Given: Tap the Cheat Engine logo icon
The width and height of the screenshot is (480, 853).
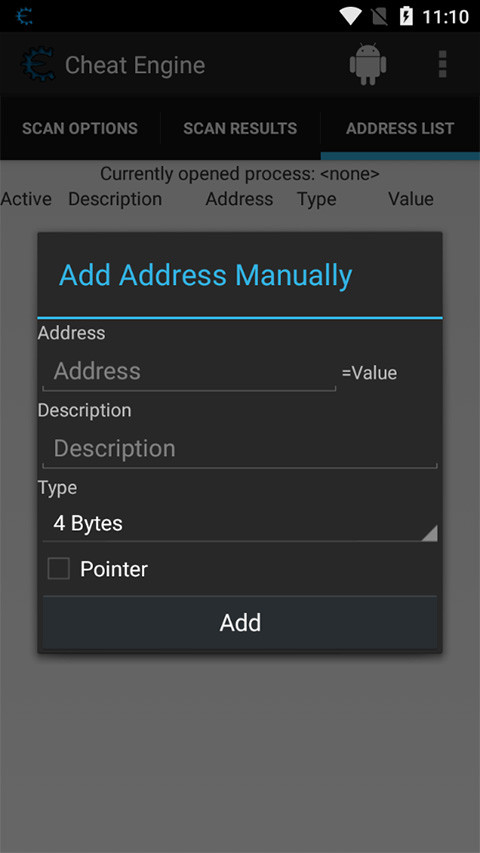Looking at the screenshot, I should [x=38, y=65].
